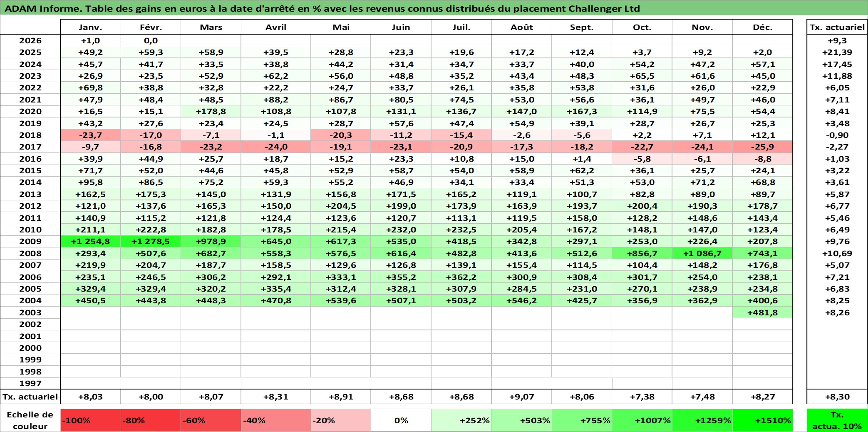Select the cell showing -25,9
Image resolution: width=868 pixels, height=432 pixels.
[x=762, y=147]
